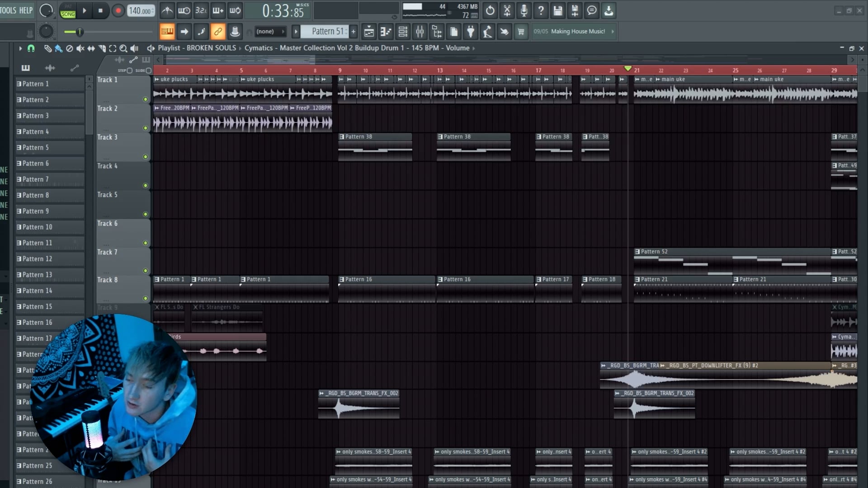This screenshot has width=868, height=488.
Task: Arm the red Record button
Action: 118,10
